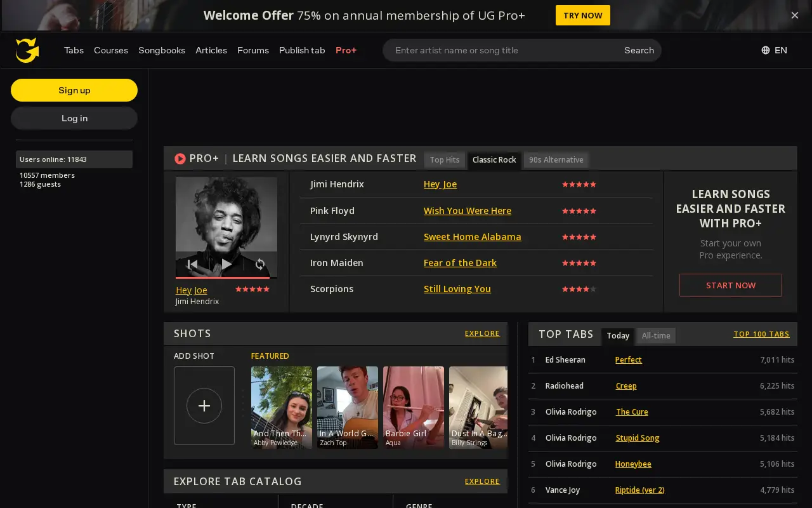Open Riptide (ver 2) tab link
The width and height of the screenshot is (812, 508).
coord(639,490)
